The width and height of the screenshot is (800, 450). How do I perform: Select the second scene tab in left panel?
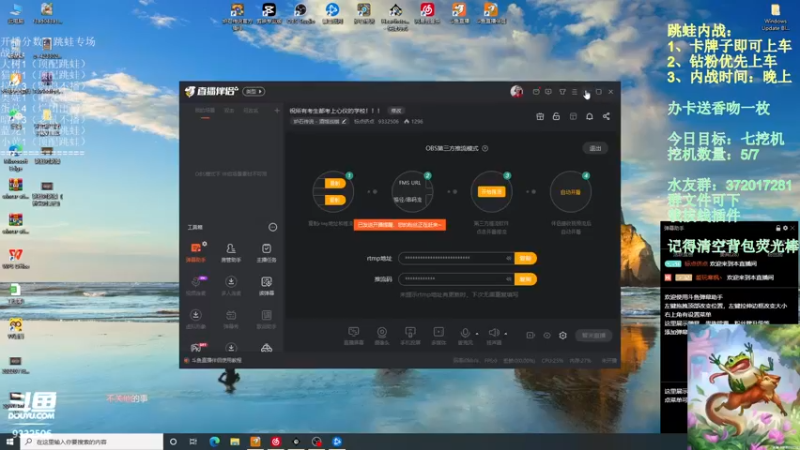pos(229,111)
